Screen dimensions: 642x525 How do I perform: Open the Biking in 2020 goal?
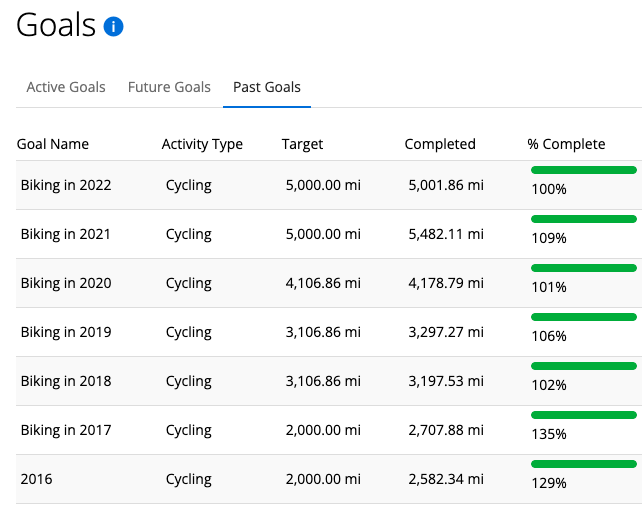[x=66, y=283]
